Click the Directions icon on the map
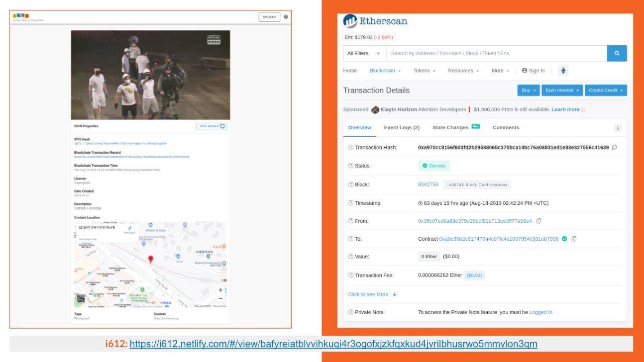The width and height of the screenshot is (644, 362). (x=129, y=228)
